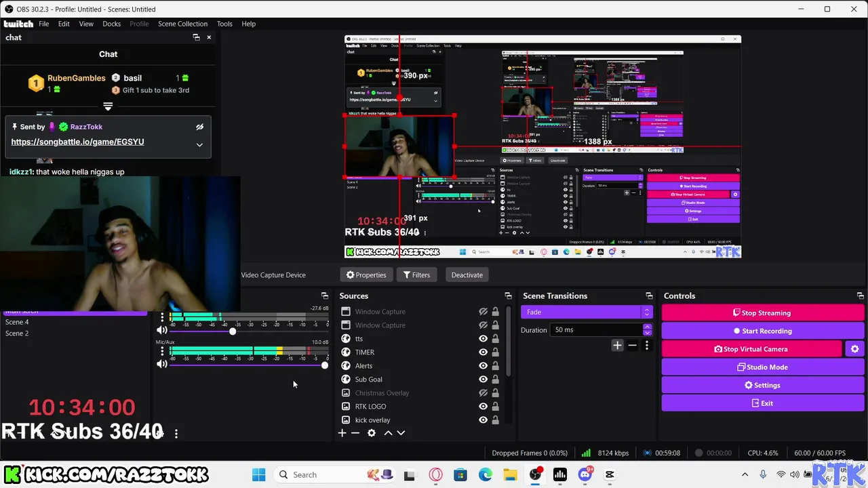Open the Windows Start menu

(259, 475)
